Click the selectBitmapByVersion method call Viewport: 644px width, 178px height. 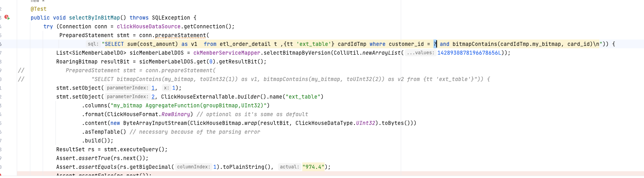[297, 53]
